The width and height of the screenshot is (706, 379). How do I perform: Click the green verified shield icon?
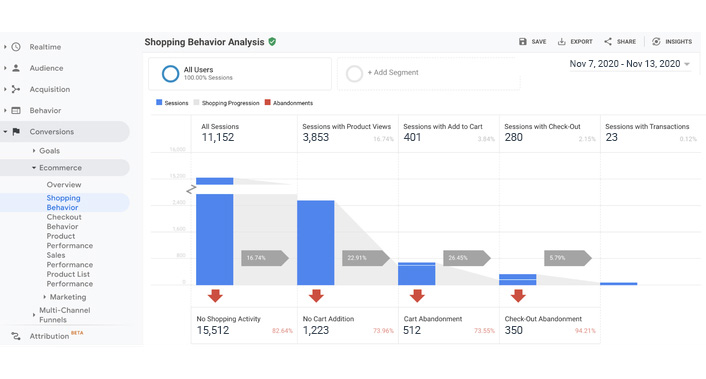click(x=272, y=42)
